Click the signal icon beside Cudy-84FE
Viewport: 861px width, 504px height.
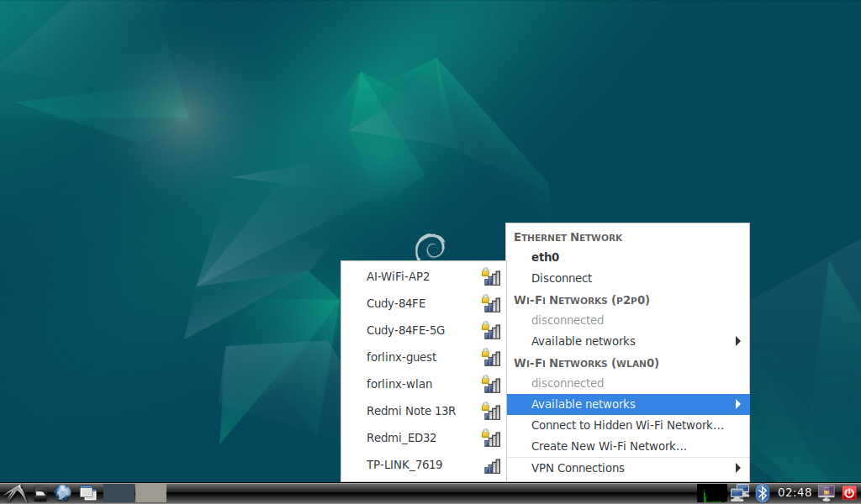tap(491, 303)
